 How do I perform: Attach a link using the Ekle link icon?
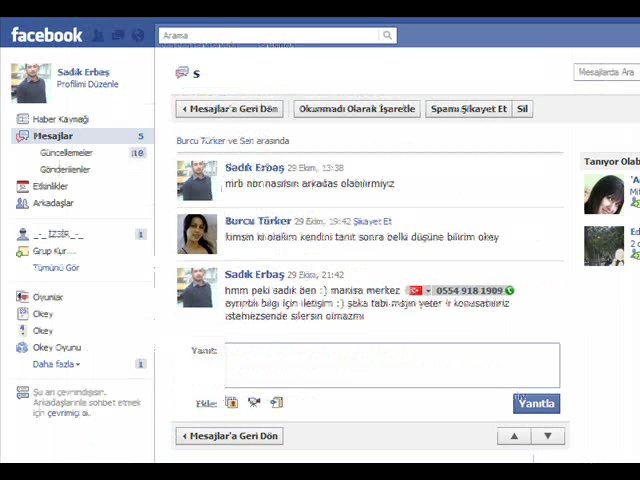click(276, 403)
